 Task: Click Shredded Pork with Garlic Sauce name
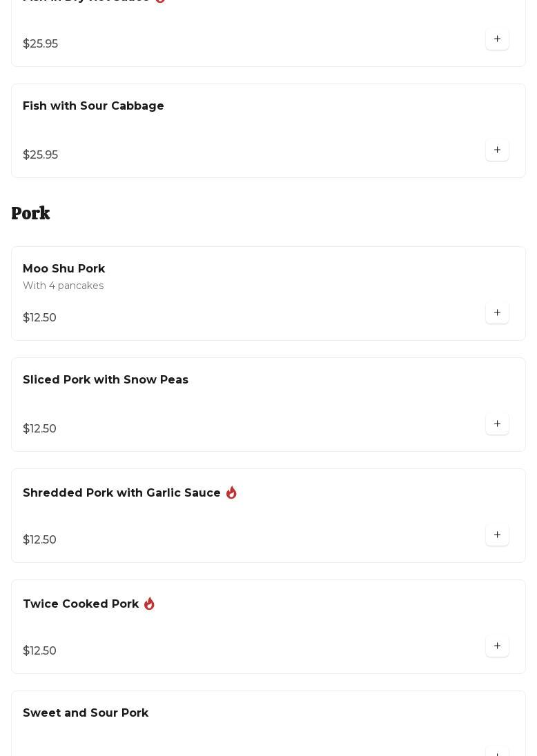click(x=121, y=493)
